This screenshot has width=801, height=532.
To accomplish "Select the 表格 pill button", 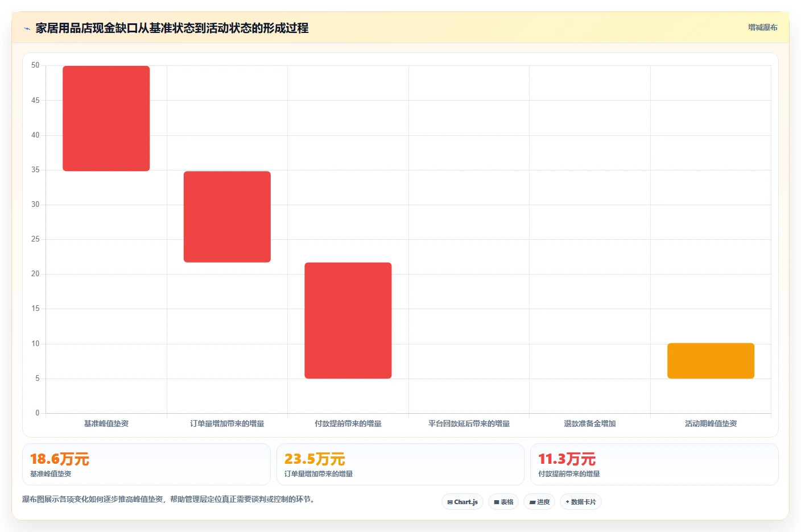I will pyautogui.click(x=503, y=502).
